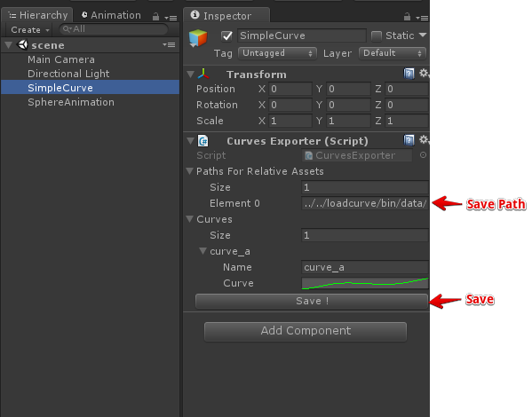
Task: Open the Layer dropdown set to Default
Action: pyautogui.click(x=393, y=53)
